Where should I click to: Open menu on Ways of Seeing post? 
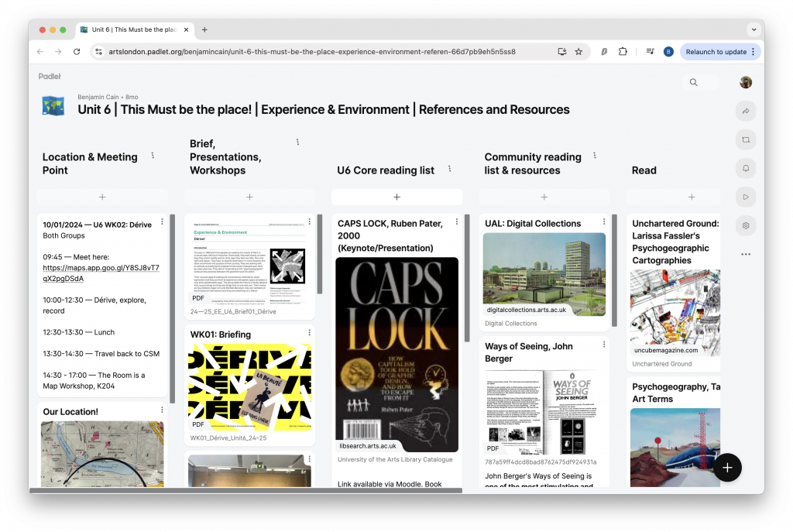604,345
